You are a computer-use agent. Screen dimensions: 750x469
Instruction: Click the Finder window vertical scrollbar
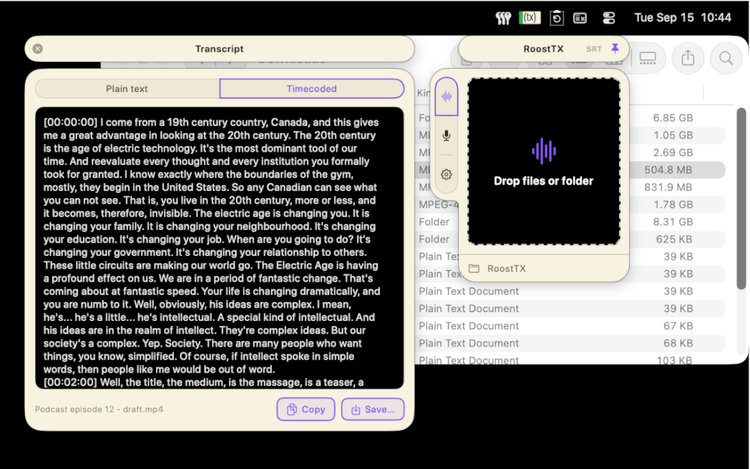741,198
